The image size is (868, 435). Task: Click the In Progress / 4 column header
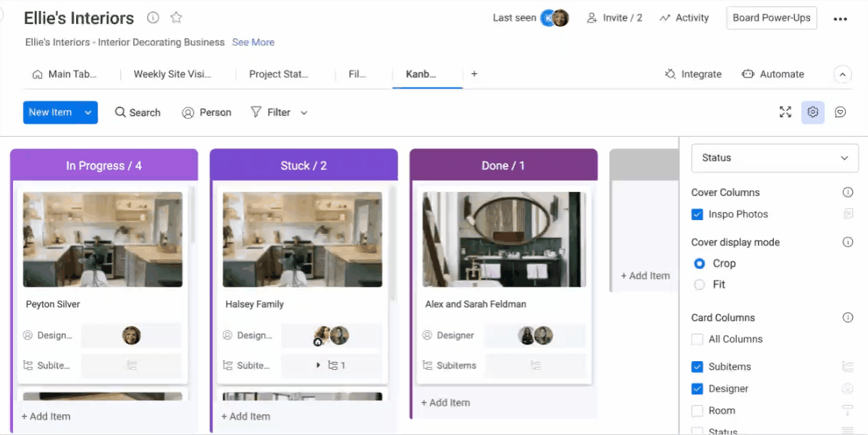point(104,166)
